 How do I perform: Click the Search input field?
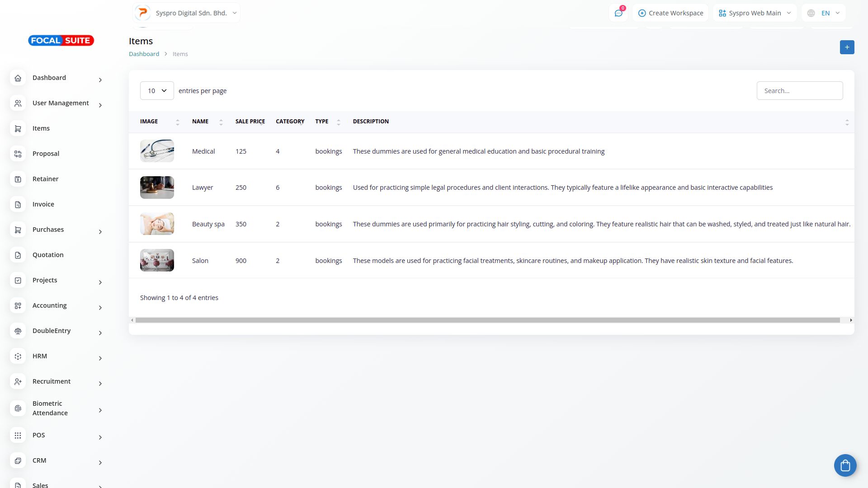(799, 91)
